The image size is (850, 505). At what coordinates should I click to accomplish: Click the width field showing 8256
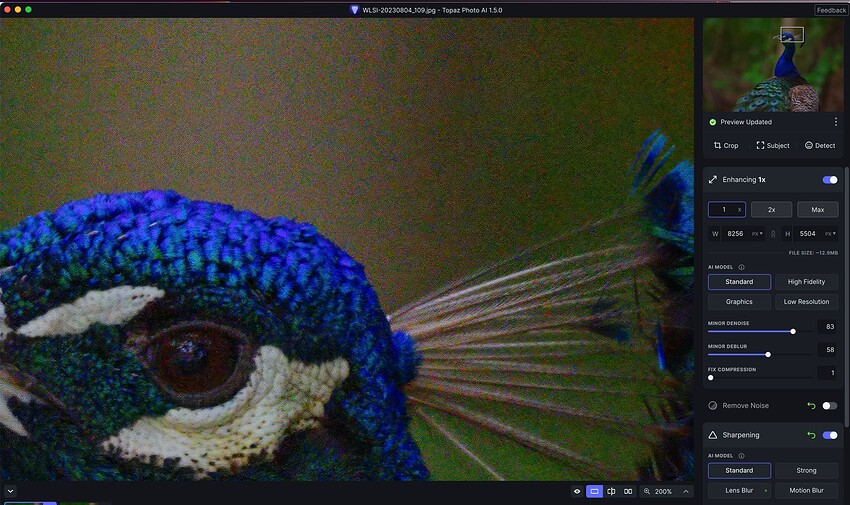(735, 234)
